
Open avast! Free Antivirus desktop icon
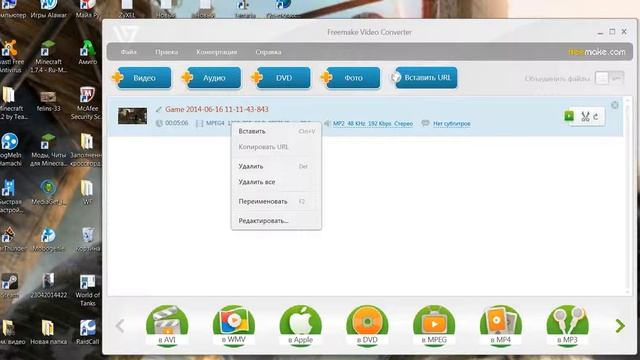(11, 57)
